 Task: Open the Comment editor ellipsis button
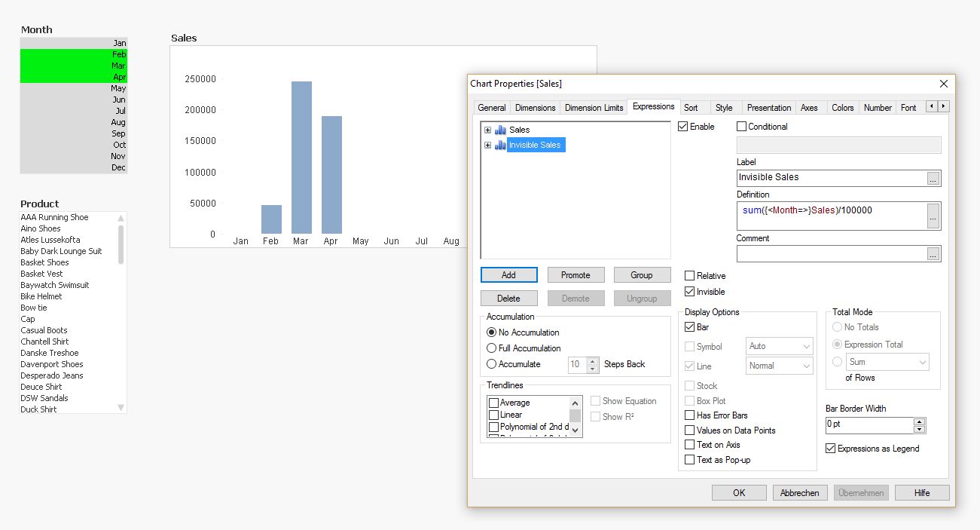[x=933, y=254]
